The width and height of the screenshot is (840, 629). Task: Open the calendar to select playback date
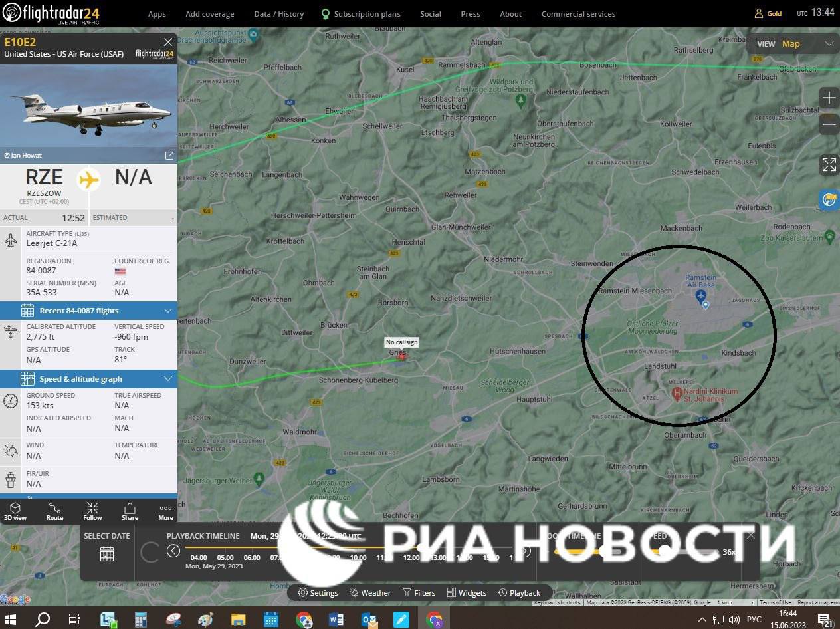click(107, 553)
